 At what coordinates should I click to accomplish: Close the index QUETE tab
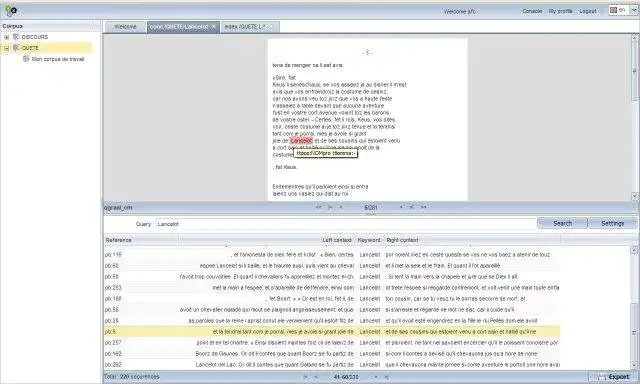[270, 27]
